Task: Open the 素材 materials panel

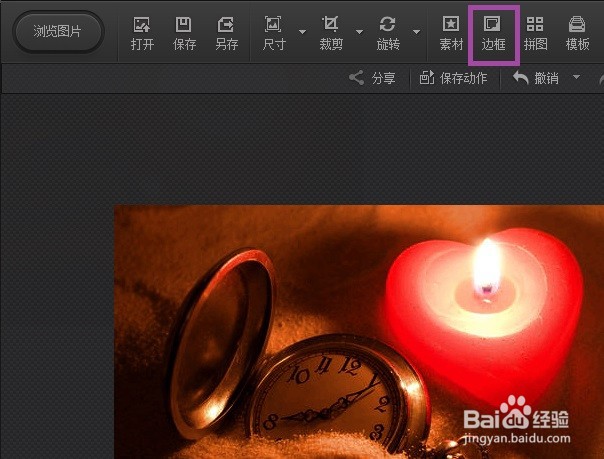Action: 451,34
